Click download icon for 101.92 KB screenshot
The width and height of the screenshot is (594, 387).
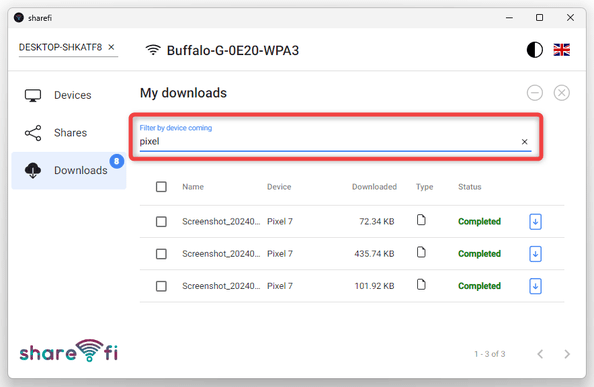point(535,286)
